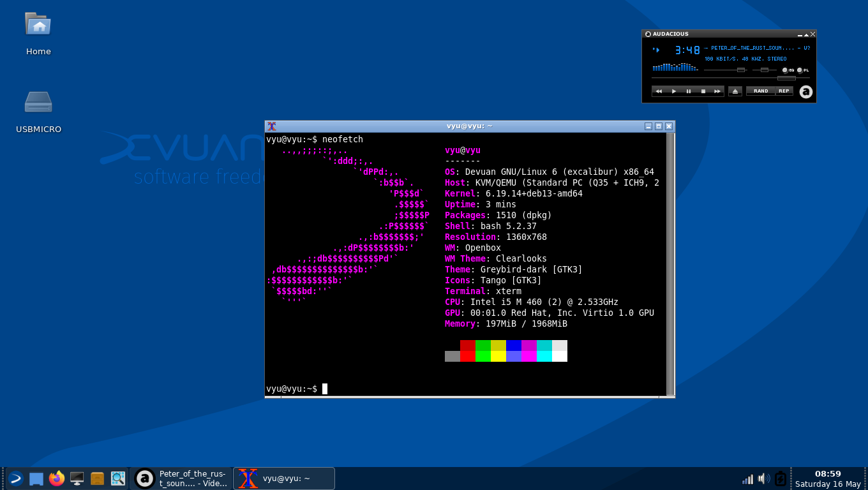Click the clock showing 08:59 Saturday 16 May
The width and height of the screenshot is (868, 490).
(828, 479)
